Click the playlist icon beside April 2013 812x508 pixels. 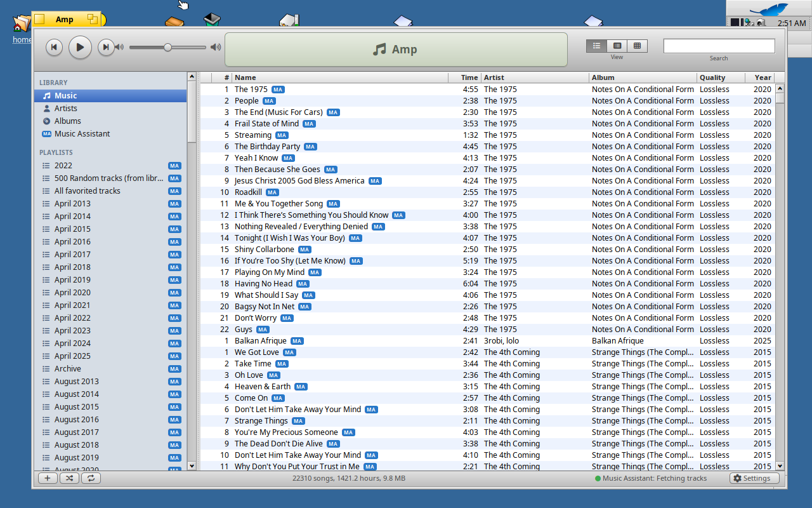[46, 204]
